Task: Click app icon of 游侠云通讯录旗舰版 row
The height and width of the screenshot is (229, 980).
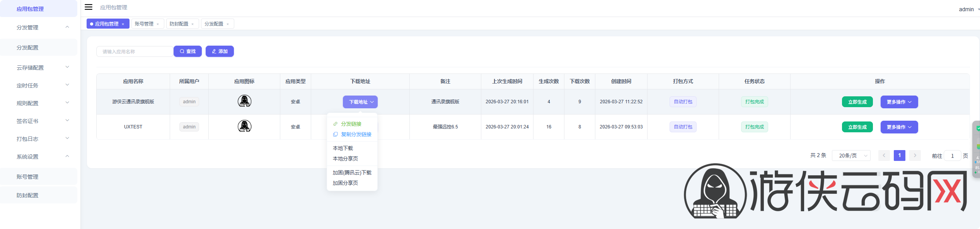Action: tap(244, 101)
